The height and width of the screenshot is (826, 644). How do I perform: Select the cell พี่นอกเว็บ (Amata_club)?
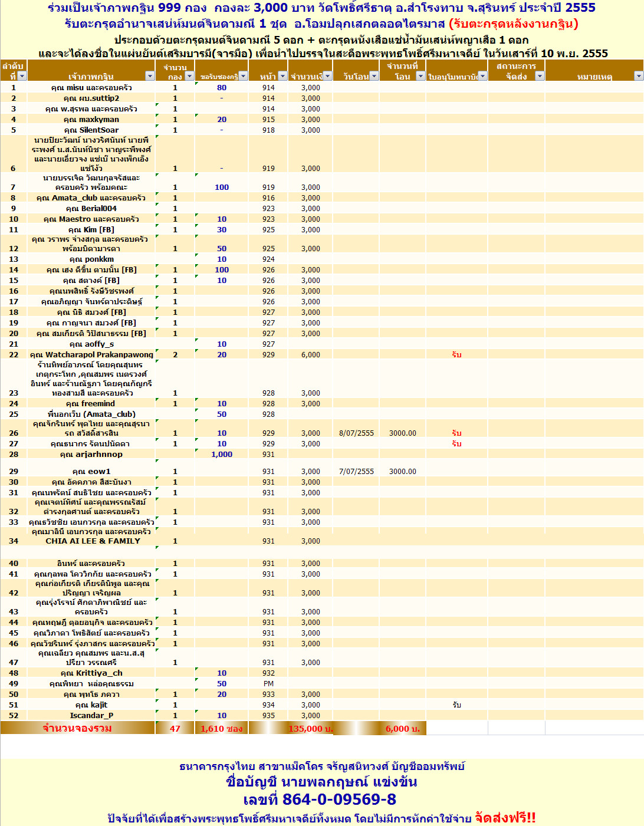pos(91,414)
